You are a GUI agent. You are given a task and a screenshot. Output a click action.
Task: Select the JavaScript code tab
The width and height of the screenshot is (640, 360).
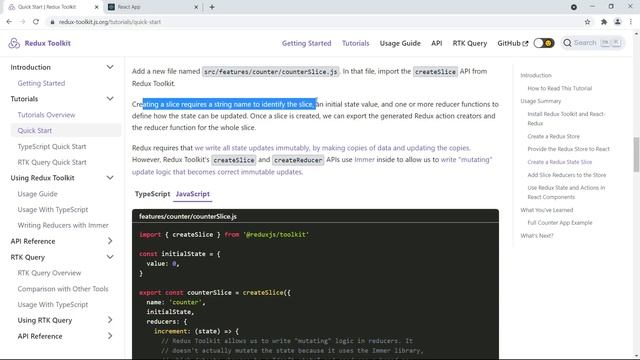pyautogui.click(x=193, y=194)
